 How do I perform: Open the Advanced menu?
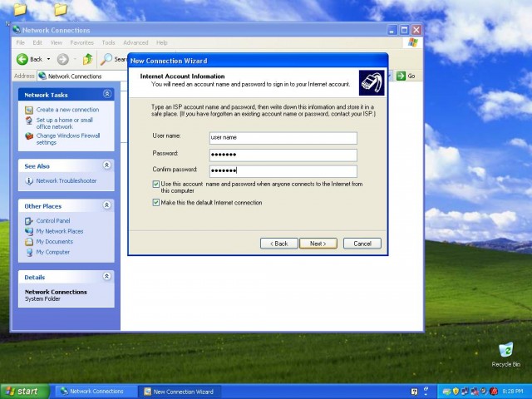pos(135,42)
